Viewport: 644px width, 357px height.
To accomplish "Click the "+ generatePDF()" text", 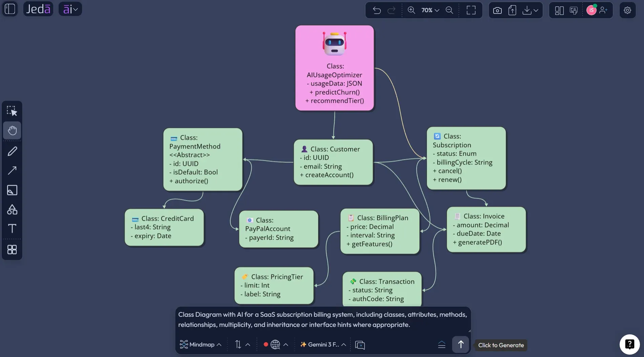I will click(x=477, y=242).
